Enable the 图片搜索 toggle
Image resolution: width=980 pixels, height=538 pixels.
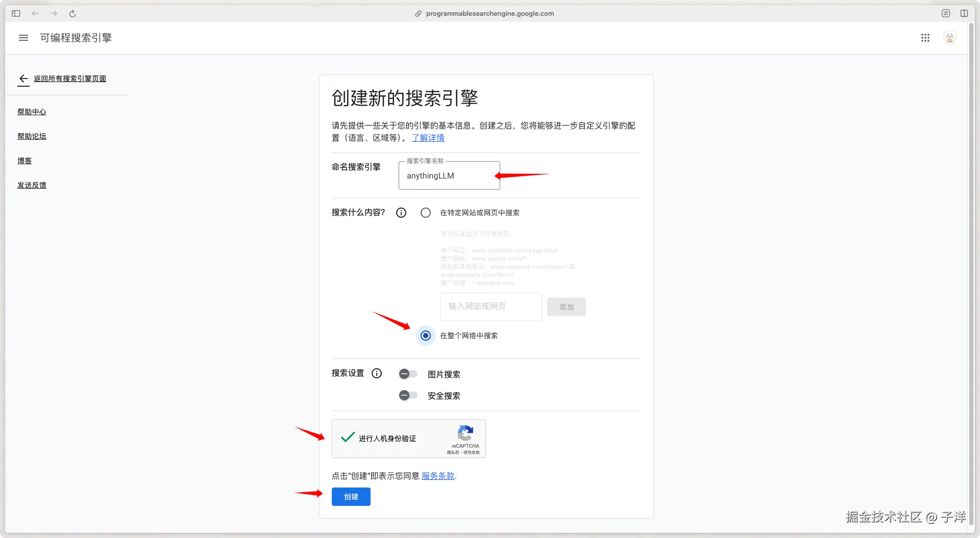[408, 374]
